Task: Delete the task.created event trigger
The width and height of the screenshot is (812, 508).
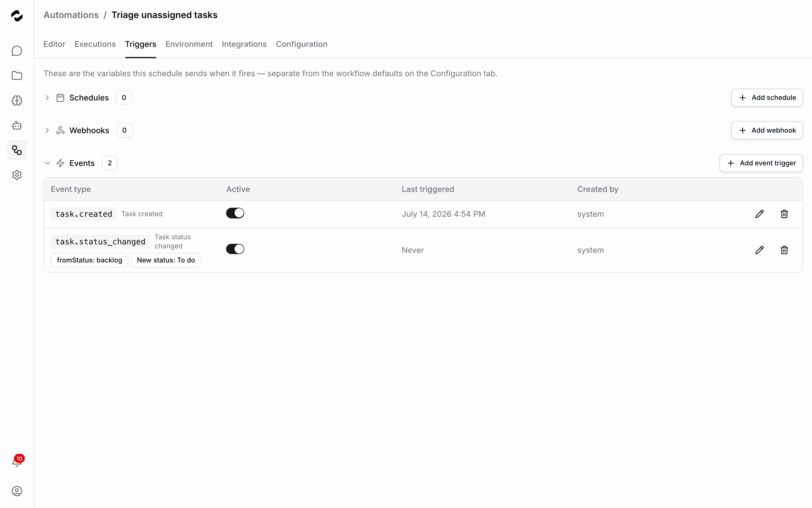Action: point(784,214)
